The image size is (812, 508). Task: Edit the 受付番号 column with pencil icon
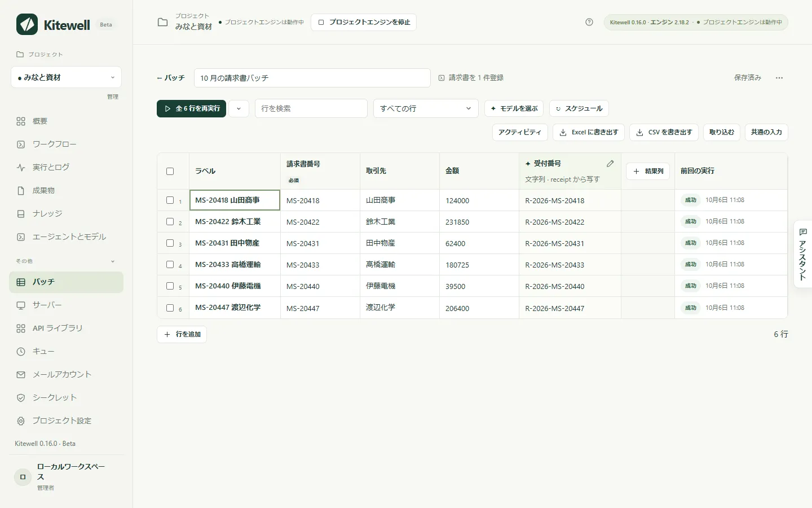click(x=610, y=164)
